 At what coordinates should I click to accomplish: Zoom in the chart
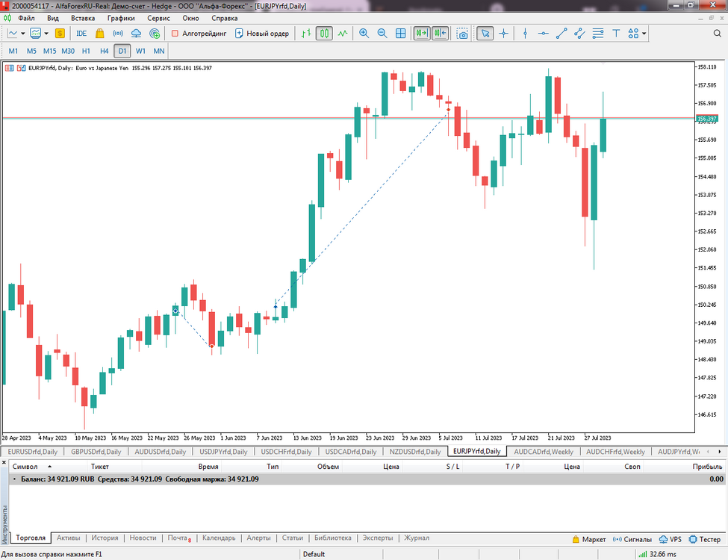(x=364, y=34)
